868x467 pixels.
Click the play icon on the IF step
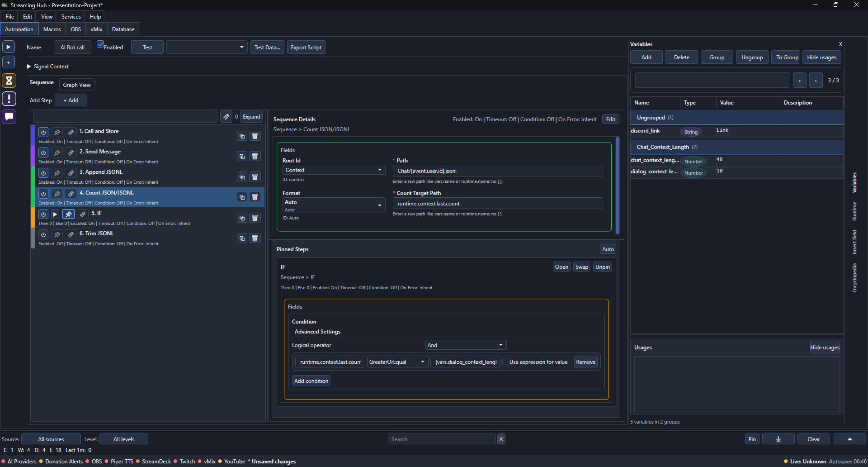(55, 214)
